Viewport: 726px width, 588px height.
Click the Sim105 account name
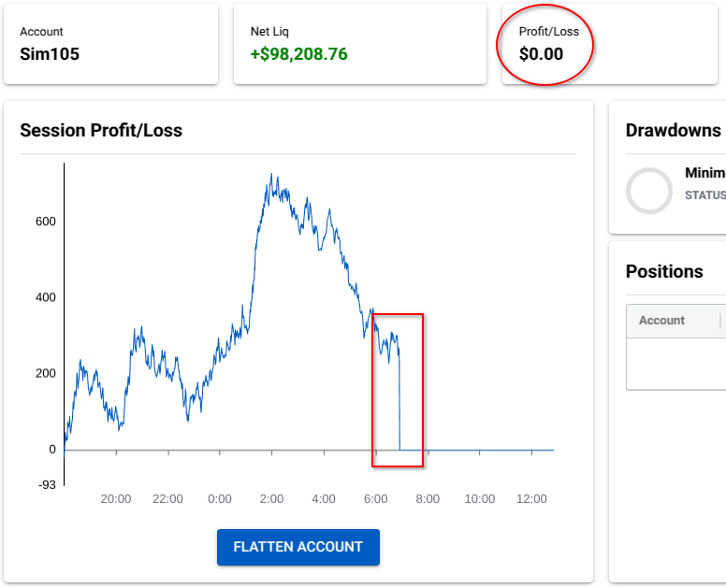pos(50,54)
